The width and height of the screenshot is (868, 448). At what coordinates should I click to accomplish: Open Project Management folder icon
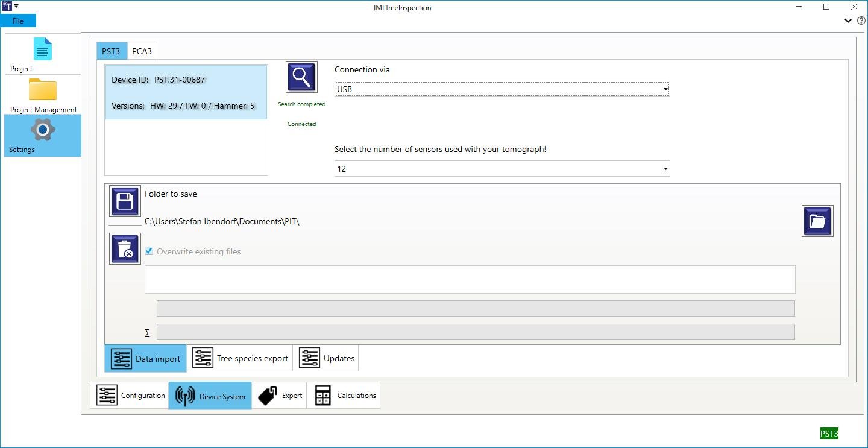click(x=43, y=90)
